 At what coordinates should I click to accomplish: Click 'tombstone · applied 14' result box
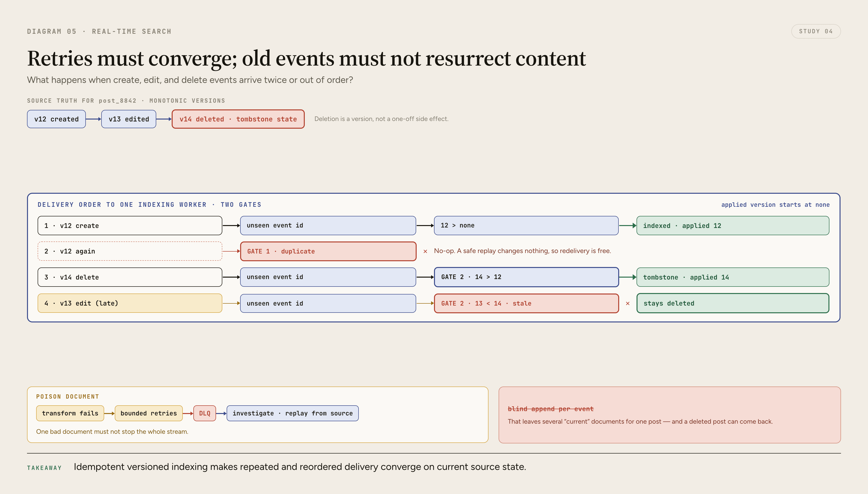pos(733,277)
